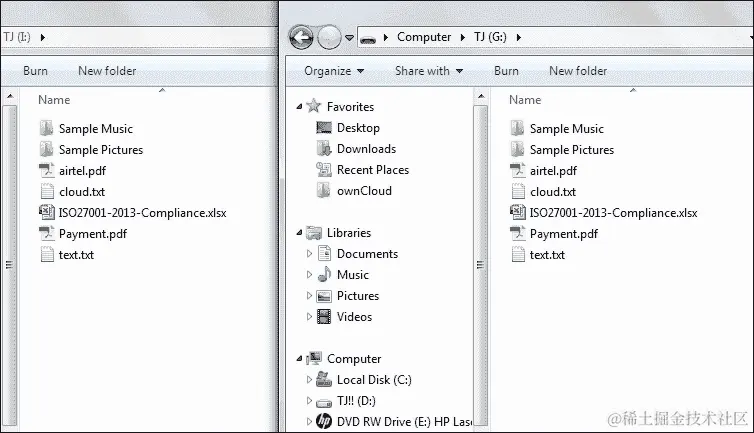Image resolution: width=754 pixels, height=433 pixels.
Task: Select Sample Pictures folder icon in TJ (I:)
Action: point(47,150)
